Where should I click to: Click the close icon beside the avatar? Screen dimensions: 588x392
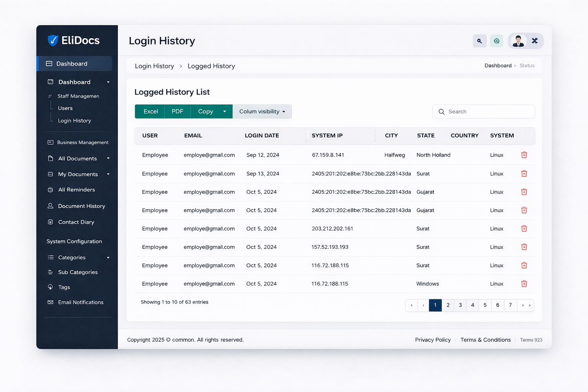[x=535, y=41]
